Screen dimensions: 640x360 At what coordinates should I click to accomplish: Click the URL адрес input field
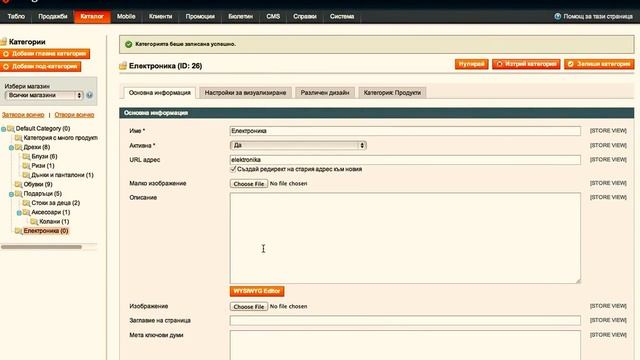coord(405,160)
